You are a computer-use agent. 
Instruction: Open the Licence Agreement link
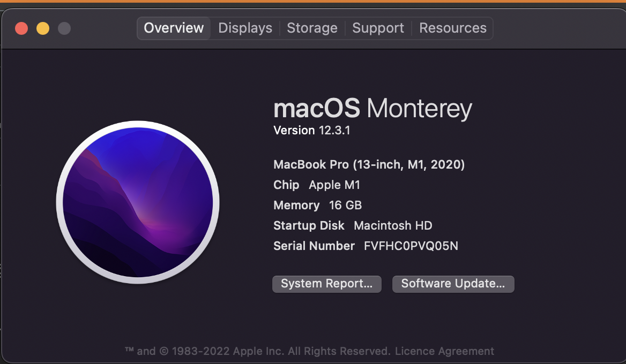444,351
